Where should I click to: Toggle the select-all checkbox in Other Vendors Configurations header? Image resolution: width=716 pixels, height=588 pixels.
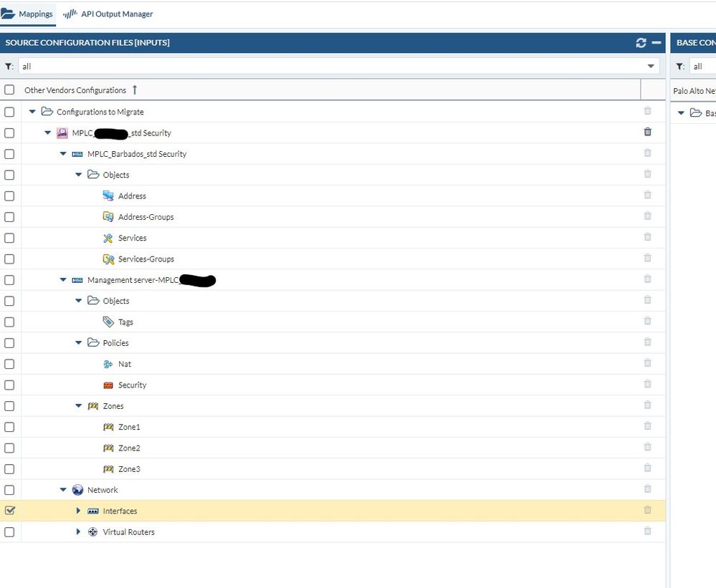point(9,90)
